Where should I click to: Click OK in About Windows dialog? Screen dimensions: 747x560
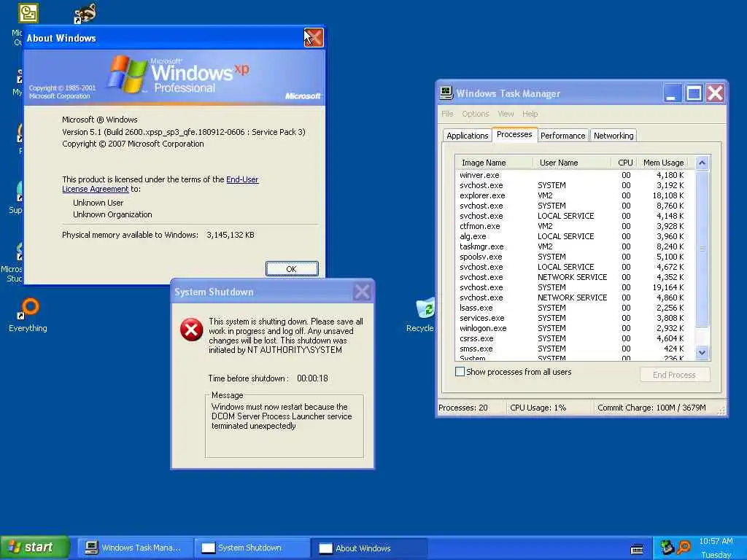[x=292, y=269]
